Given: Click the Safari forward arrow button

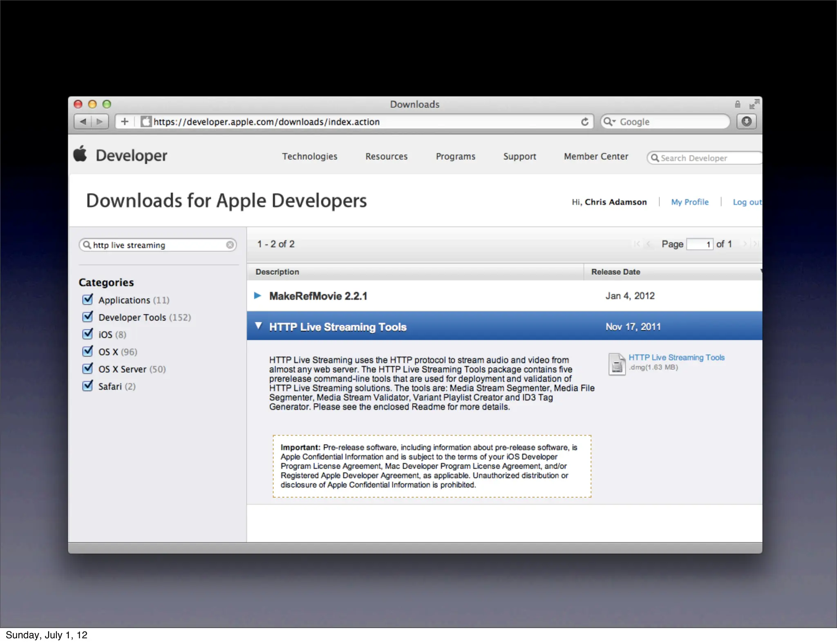Looking at the screenshot, I should (x=100, y=122).
